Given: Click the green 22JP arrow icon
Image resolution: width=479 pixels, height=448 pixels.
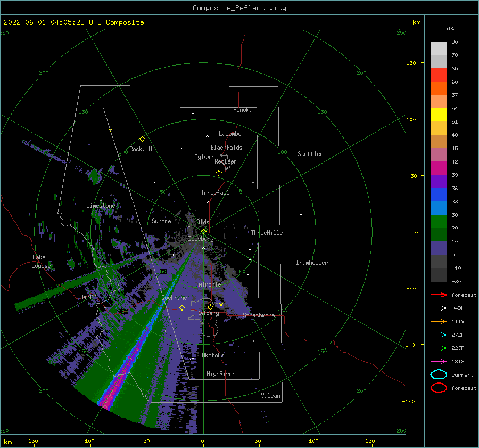Looking at the screenshot, I should [439, 348].
